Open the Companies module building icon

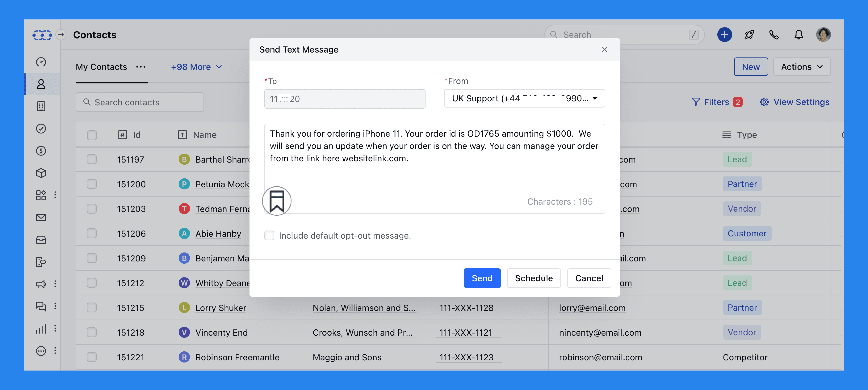tap(41, 106)
